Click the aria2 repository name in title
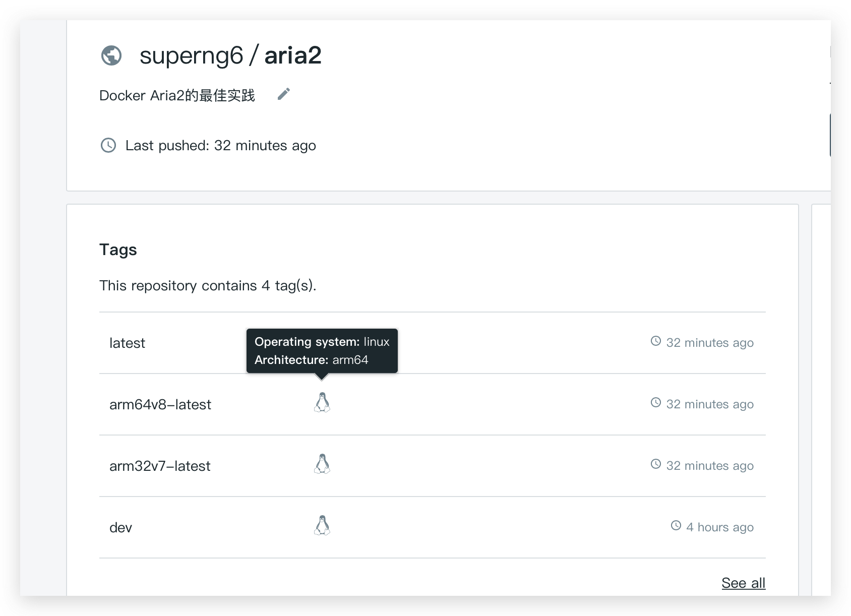Image resolution: width=851 pixels, height=616 pixels. (x=293, y=55)
